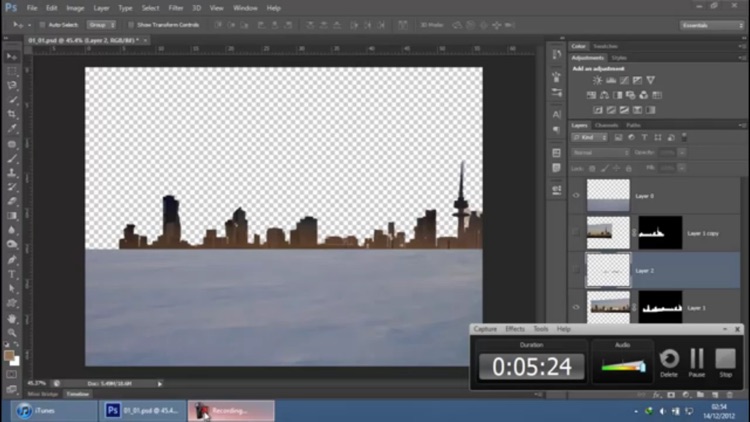Show hidden system tray icons arrow
750x422 pixels.
(x=636, y=411)
